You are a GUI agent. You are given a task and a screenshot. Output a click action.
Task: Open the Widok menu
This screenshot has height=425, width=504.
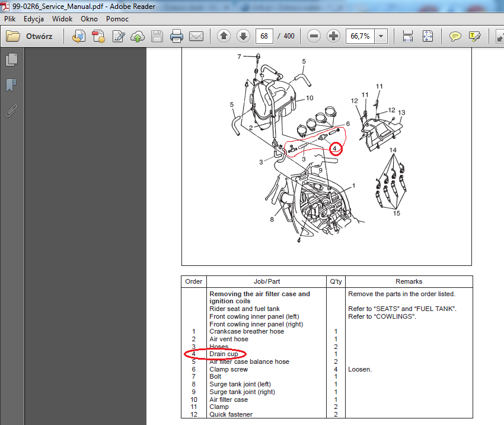62,19
